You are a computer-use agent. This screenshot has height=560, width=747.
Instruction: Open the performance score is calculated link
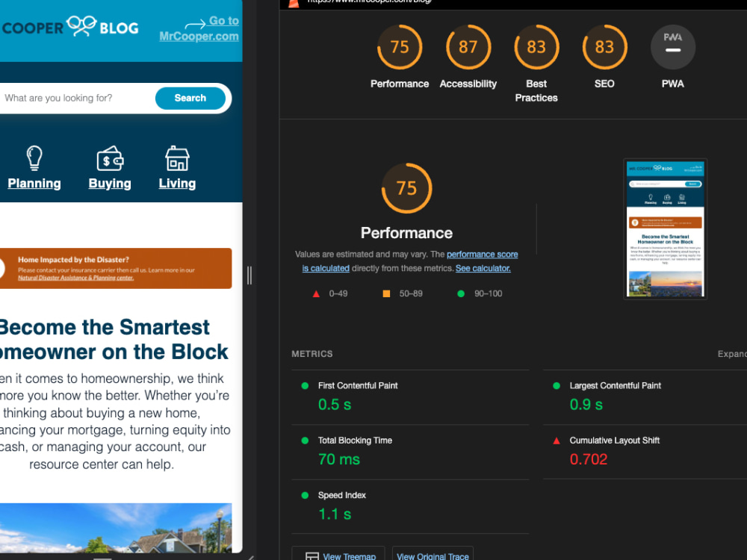(x=410, y=261)
